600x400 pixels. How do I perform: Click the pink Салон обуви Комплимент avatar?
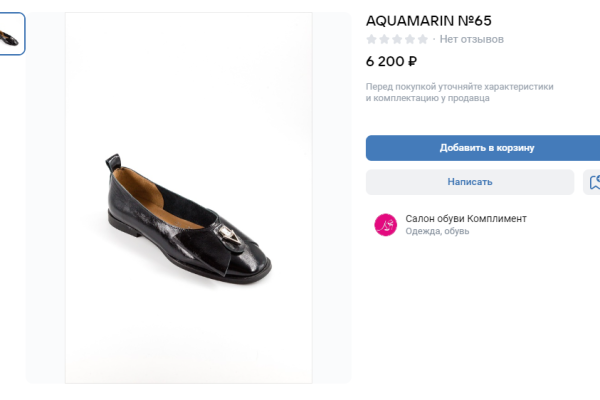(x=385, y=225)
